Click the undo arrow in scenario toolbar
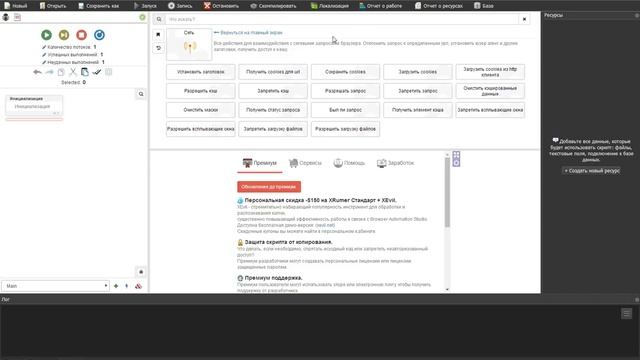This screenshot has width=640, height=360. coord(37,72)
